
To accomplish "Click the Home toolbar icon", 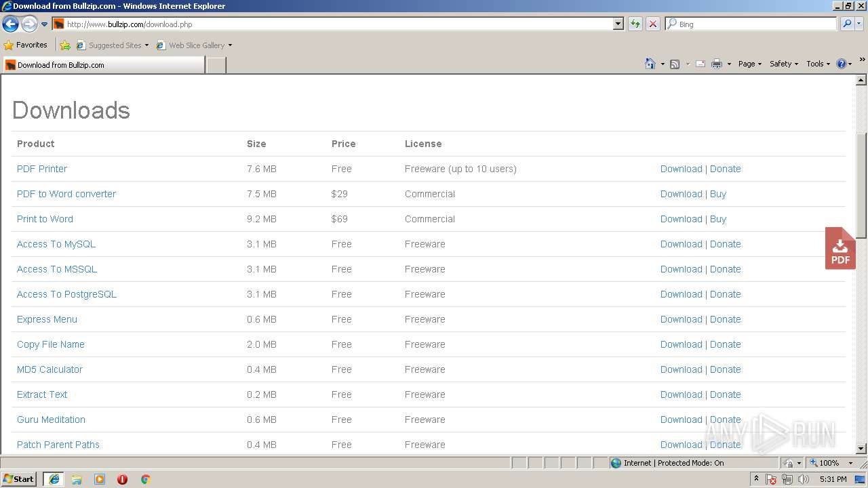I will point(650,64).
